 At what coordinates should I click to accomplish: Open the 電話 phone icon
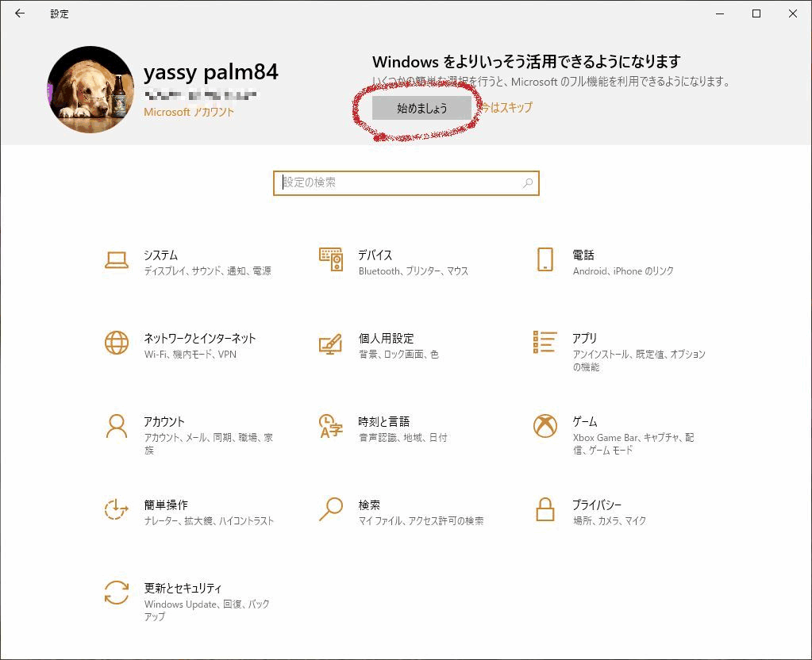(545, 259)
